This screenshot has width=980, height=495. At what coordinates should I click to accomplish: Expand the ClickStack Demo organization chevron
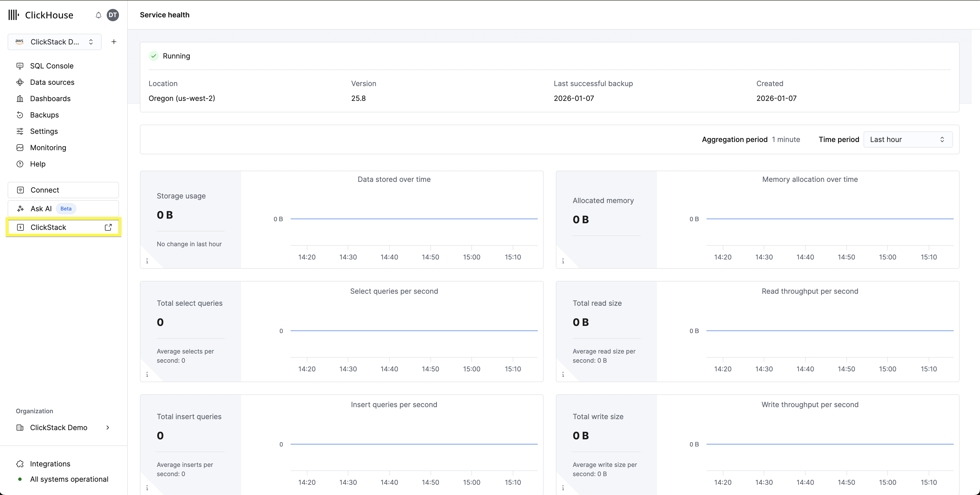(x=108, y=428)
